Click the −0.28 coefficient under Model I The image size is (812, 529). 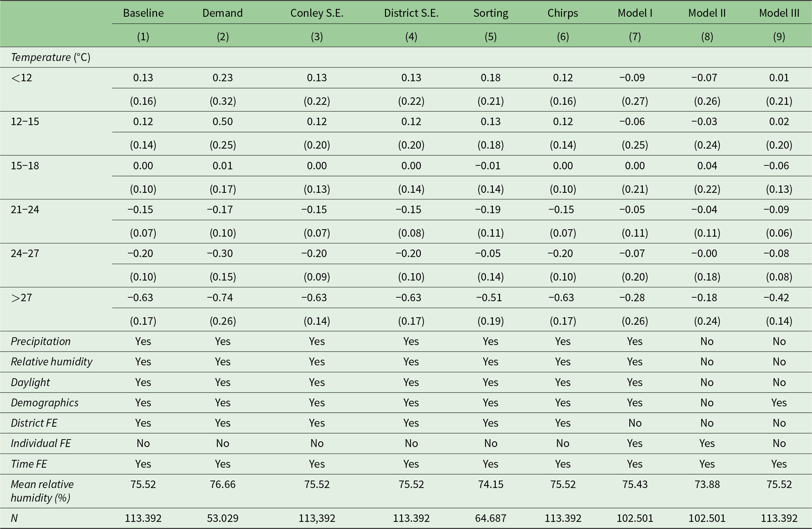(632, 298)
